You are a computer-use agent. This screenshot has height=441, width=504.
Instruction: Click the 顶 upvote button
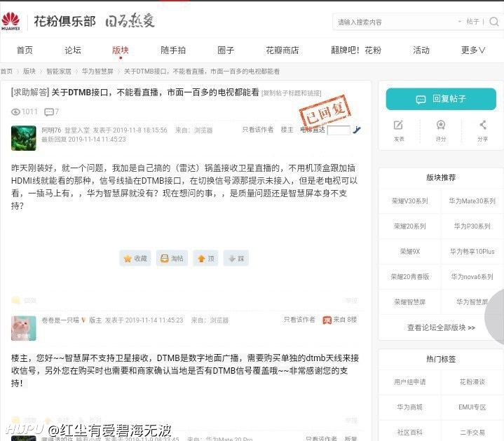click(x=205, y=259)
